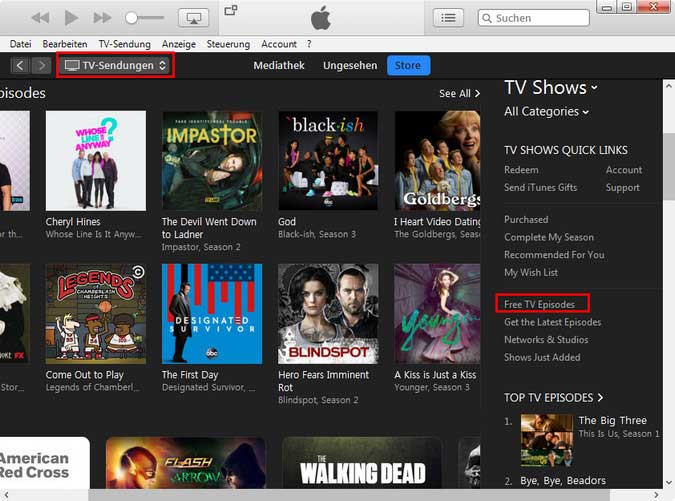675x501 pixels.
Task: Open the Whose Line Is It Anyway artwork
Action: coord(96,161)
